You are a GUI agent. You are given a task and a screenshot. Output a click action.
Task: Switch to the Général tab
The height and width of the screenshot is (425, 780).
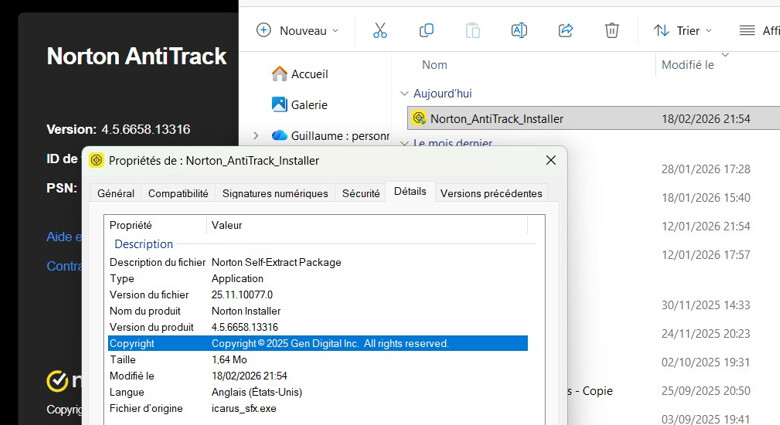coord(116,193)
